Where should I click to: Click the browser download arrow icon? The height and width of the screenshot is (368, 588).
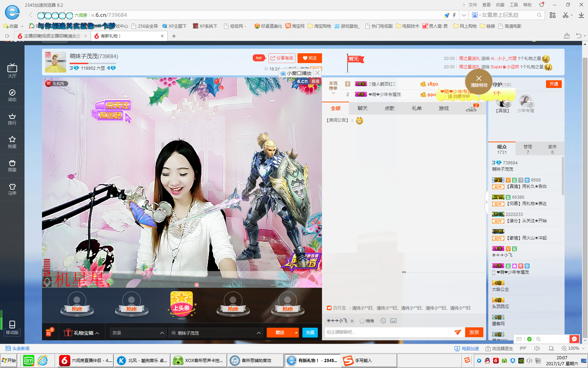(581, 15)
